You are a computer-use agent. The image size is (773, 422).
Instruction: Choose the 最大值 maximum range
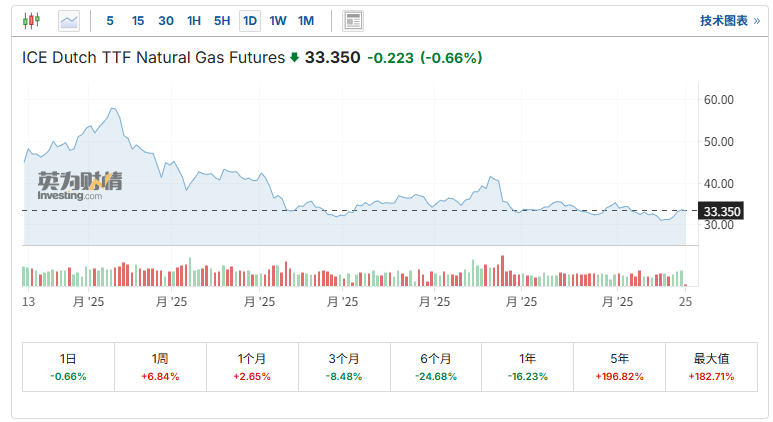point(711,366)
